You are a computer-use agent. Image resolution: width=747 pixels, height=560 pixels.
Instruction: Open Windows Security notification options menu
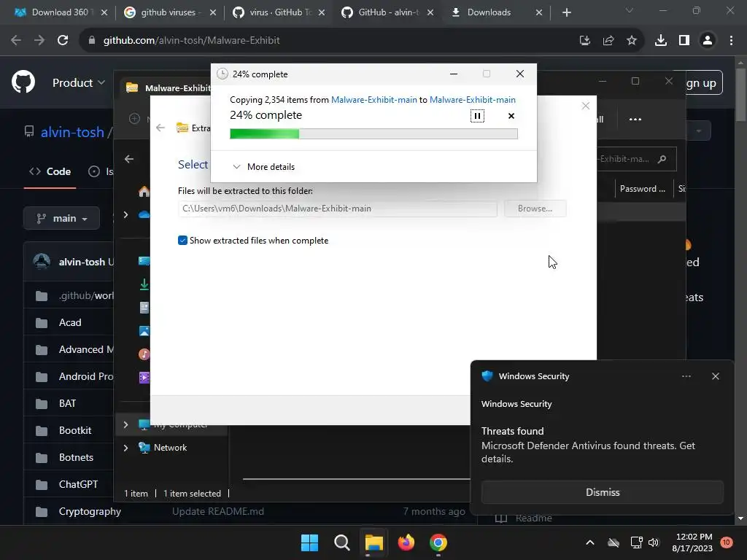pyautogui.click(x=686, y=376)
